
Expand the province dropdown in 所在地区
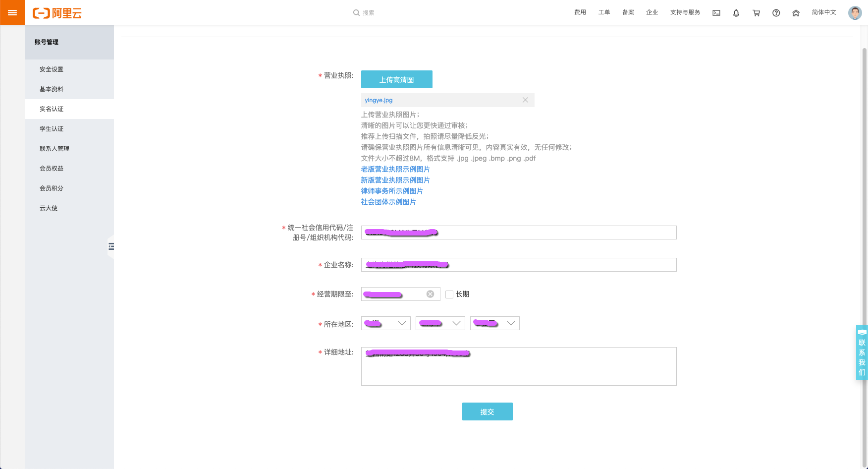[x=386, y=323]
